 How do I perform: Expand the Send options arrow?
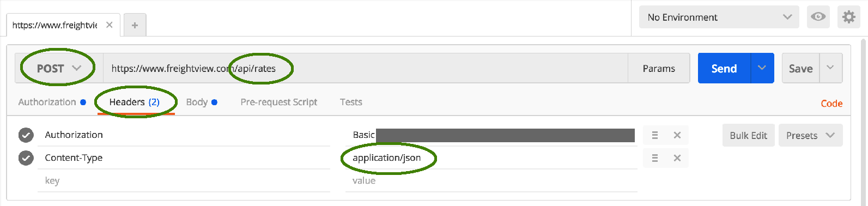[762, 68]
